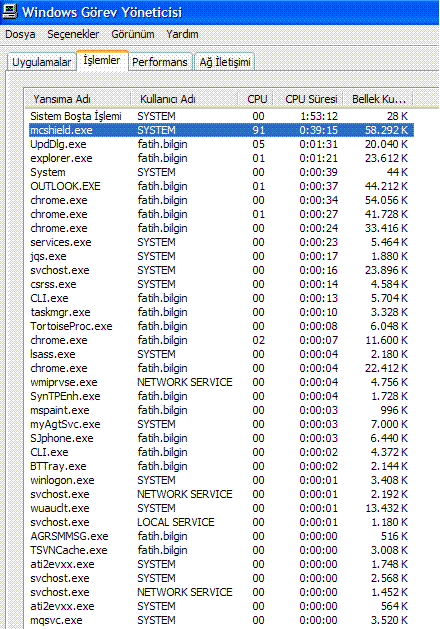Select chrome.exe using 11.600 K
The height and width of the screenshot is (629, 440).
tap(221, 341)
